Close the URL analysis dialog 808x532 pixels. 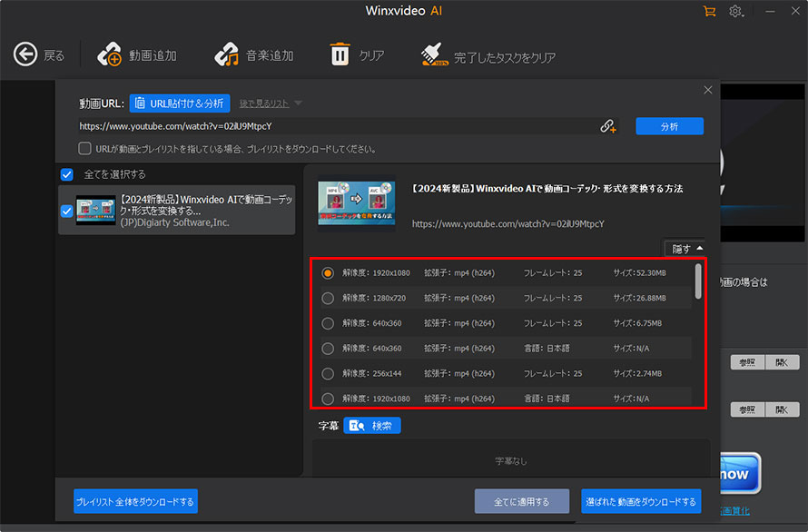tap(708, 90)
